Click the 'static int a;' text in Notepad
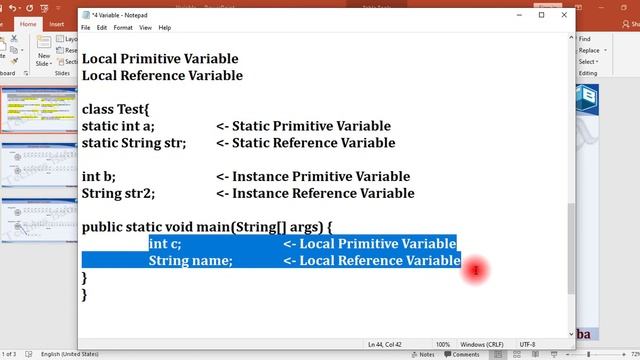This screenshot has height=360, width=640. 118,126
